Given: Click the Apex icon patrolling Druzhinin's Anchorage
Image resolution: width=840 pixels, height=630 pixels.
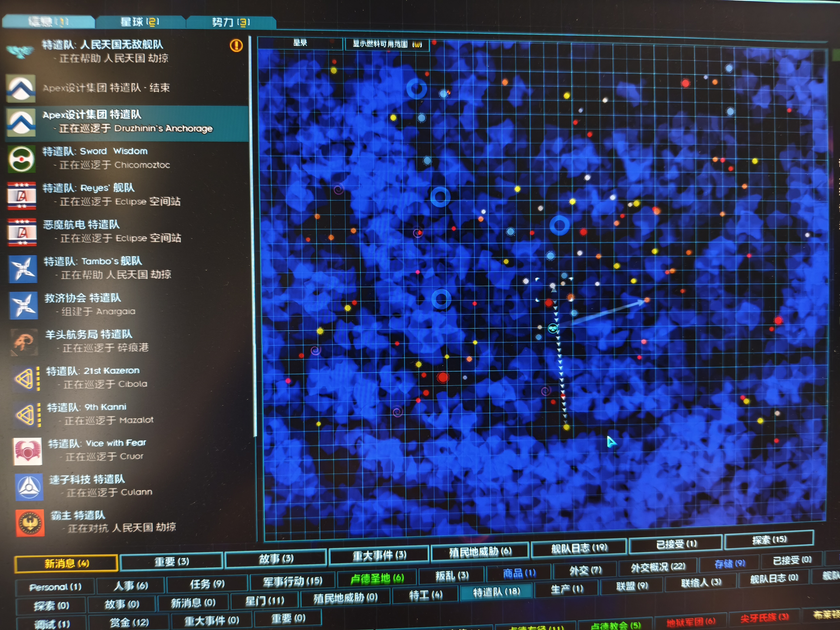Looking at the screenshot, I should pyautogui.click(x=21, y=123).
